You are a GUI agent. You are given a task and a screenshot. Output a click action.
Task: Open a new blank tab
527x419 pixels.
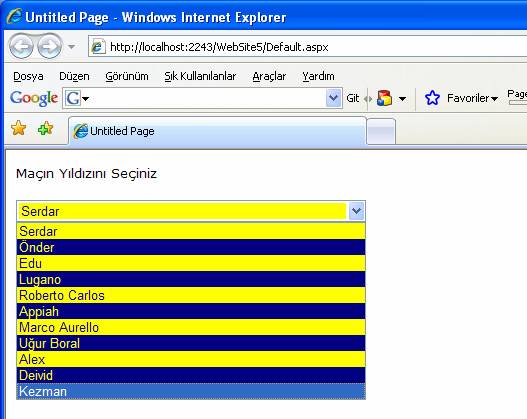(381, 132)
